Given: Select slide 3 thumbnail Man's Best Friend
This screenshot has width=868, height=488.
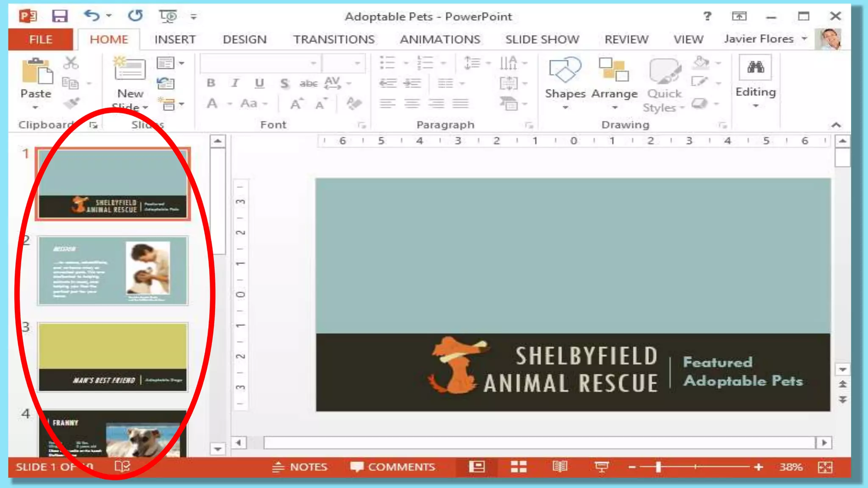Looking at the screenshot, I should point(113,357).
